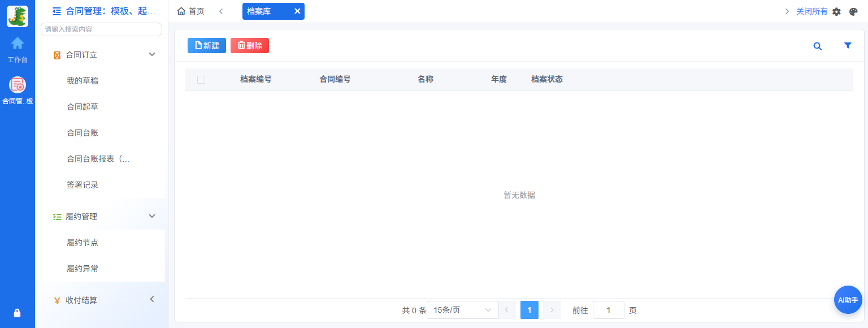Open 合同台账报表 menu item
868x328 pixels.
(98, 159)
